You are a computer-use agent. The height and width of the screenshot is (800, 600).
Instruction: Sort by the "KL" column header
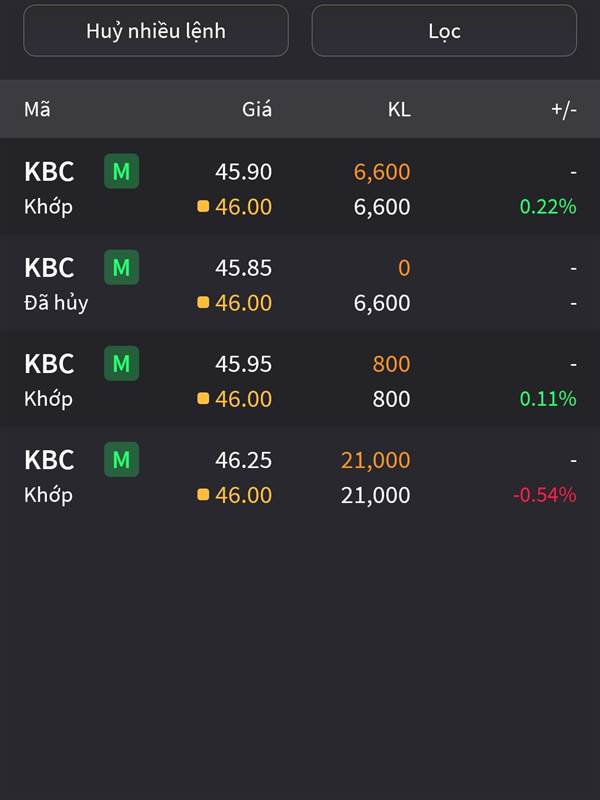[x=399, y=109]
